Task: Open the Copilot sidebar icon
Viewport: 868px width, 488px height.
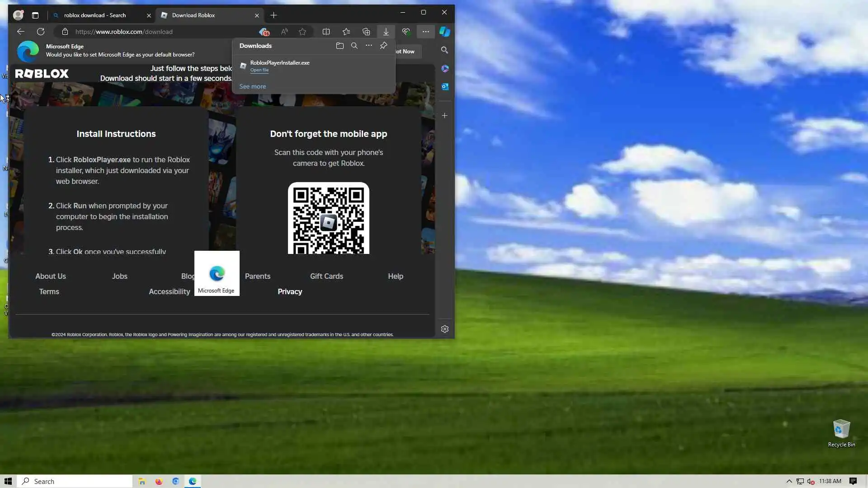Action: point(445,32)
